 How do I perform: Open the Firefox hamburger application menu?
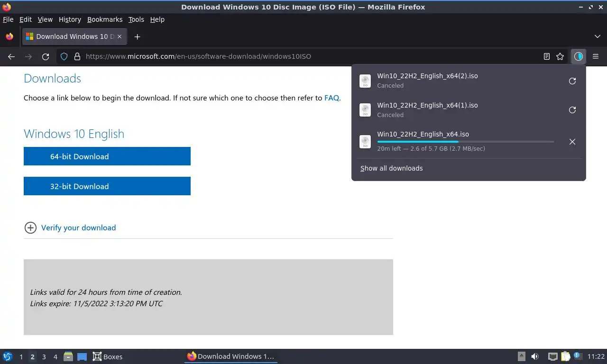pyautogui.click(x=596, y=56)
